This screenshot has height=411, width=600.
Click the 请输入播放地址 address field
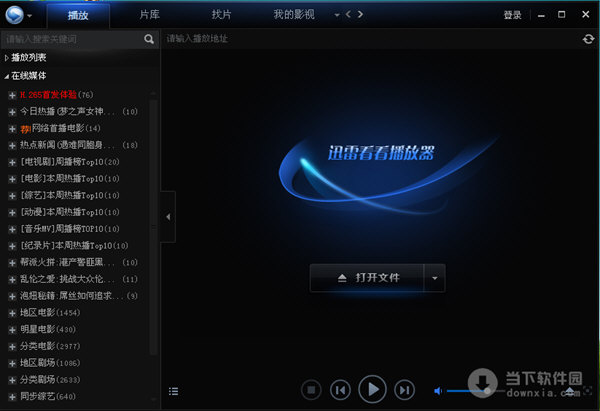click(x=370, y=39)
